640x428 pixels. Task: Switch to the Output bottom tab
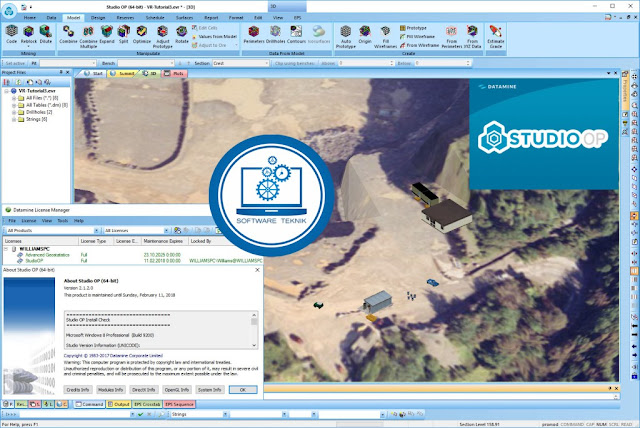[119, 404]
